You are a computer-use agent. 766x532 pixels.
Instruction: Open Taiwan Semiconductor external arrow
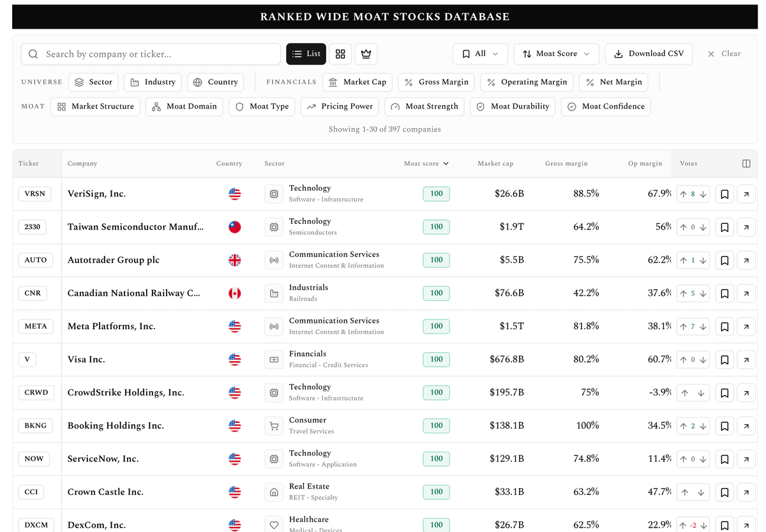[746, 227]
